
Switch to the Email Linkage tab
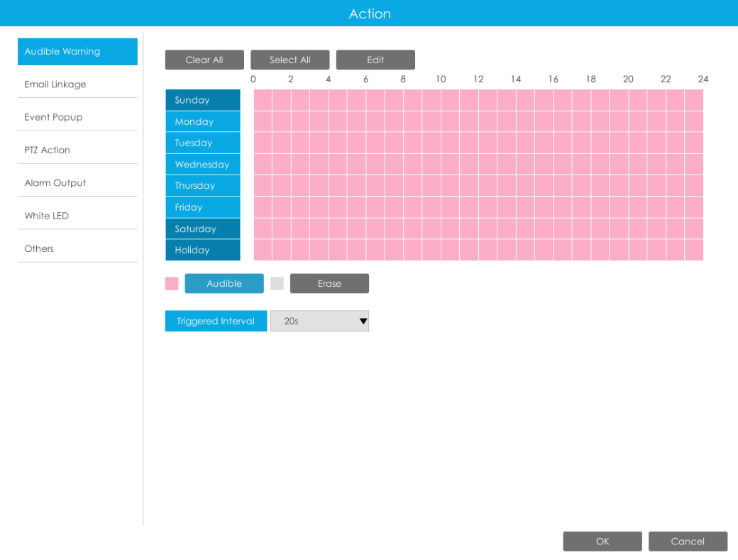77,84
